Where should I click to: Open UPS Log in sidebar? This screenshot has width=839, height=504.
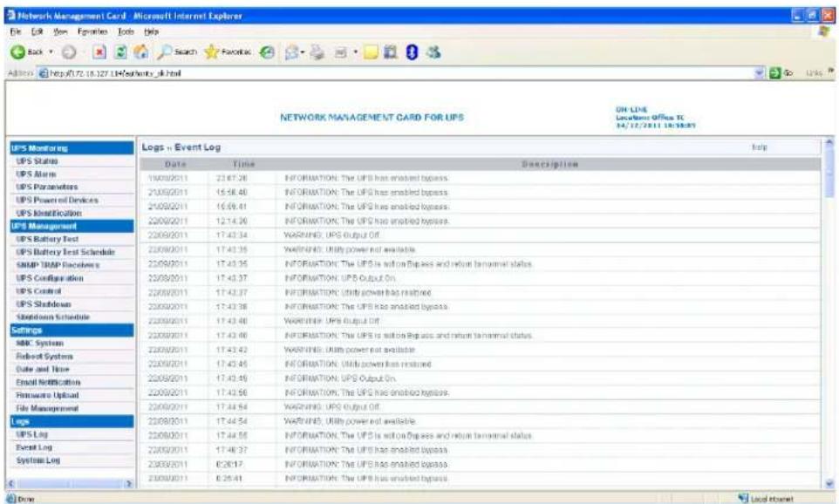point(31,434)
